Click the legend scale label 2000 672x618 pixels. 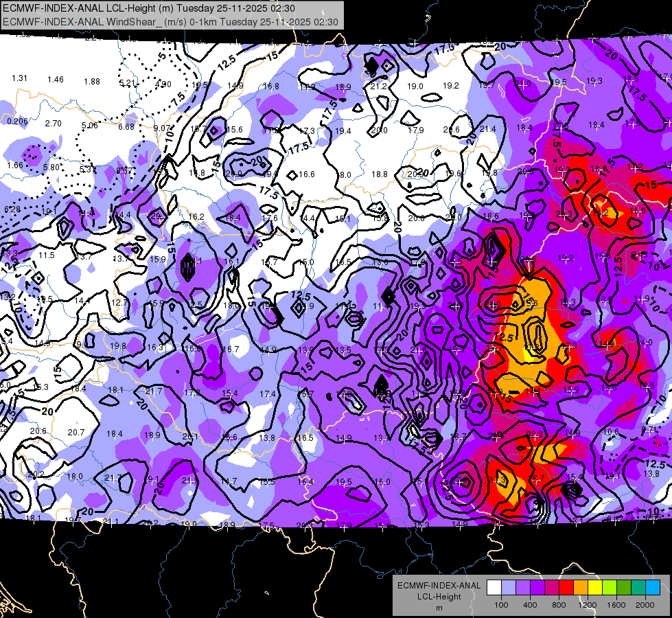click(x=645, y=605)
